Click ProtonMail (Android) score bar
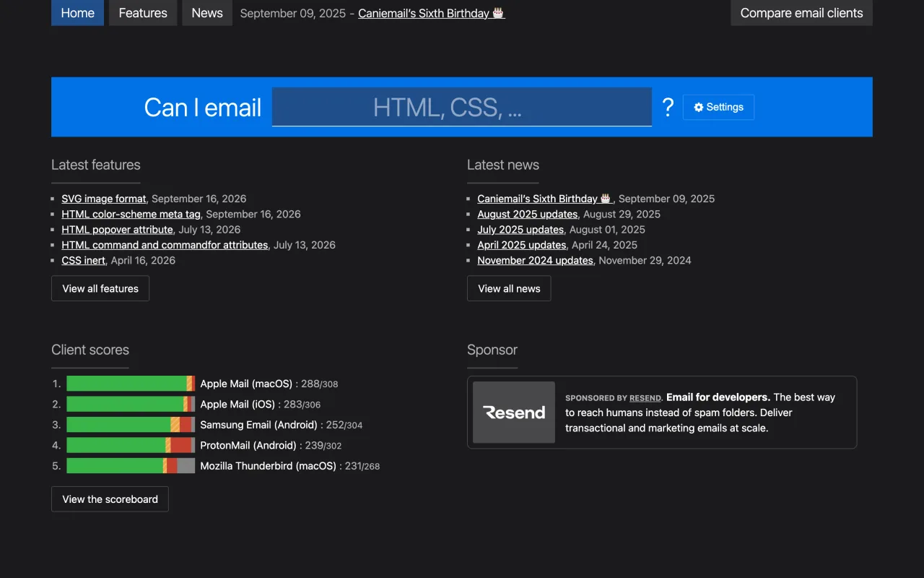924x578 pixels. (x=131, y=445)
